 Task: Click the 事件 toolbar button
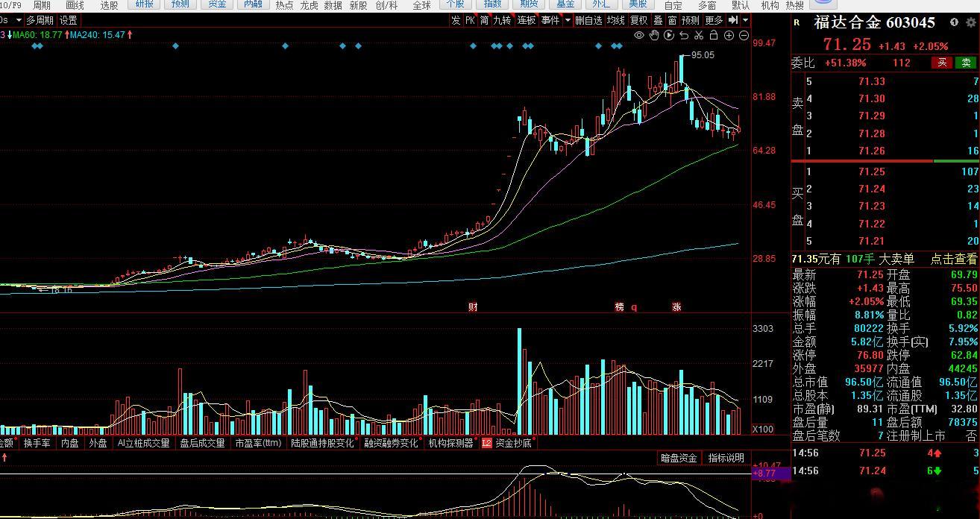pos(550,20)
